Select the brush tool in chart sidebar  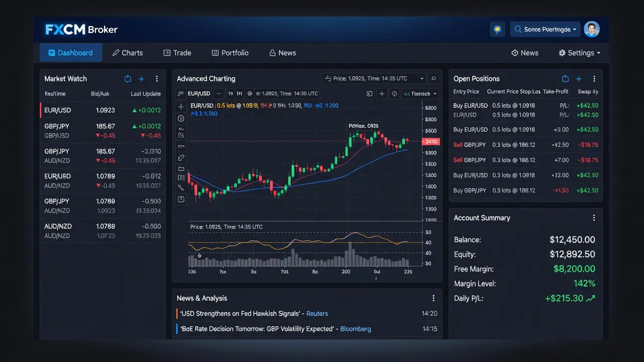pyautogui.click(x=181, y=188)
